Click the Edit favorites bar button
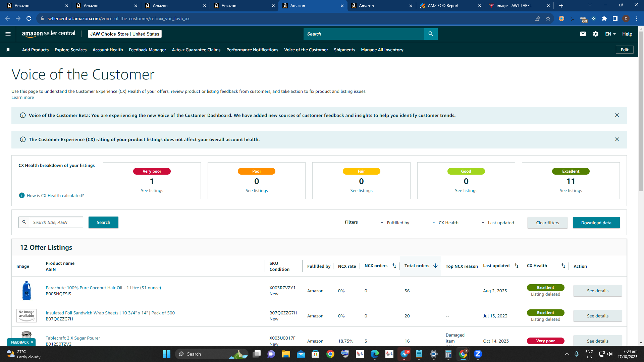This screenshot has width=644, height=362. coord(625,50)
